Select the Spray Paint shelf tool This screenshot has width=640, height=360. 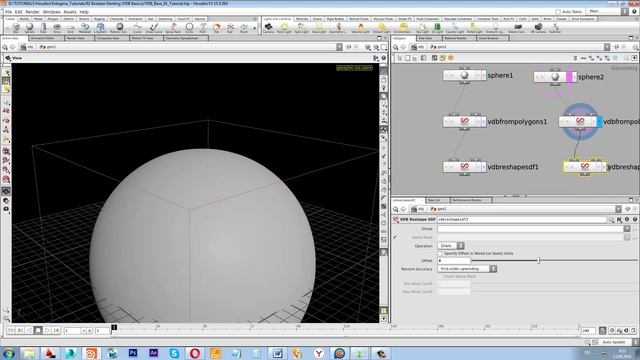(173, 28)
